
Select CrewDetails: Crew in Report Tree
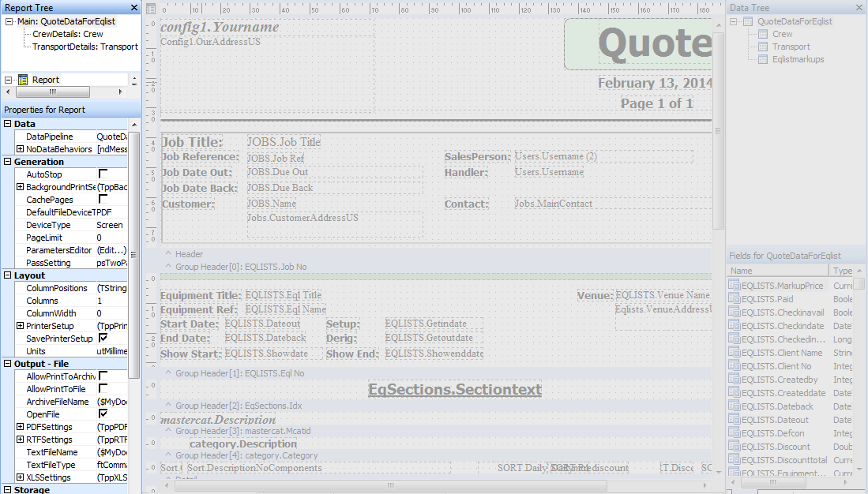click(x=67, y=35)
